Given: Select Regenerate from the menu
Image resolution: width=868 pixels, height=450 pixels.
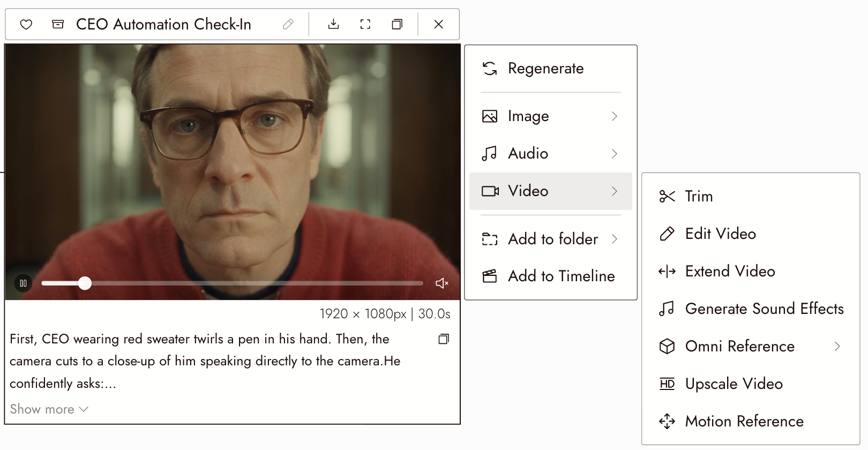Looking at the screenshot, I should click(551, 69).
